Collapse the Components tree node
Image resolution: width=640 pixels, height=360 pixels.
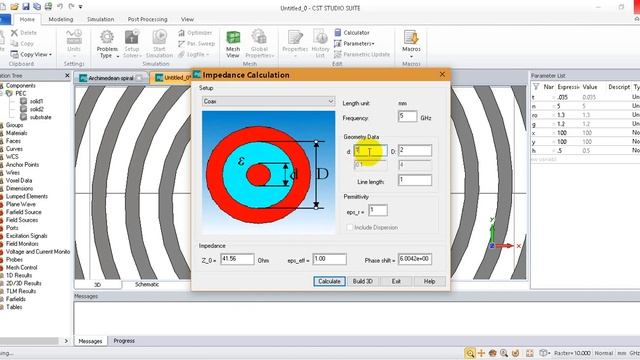[x=2, y=93]
